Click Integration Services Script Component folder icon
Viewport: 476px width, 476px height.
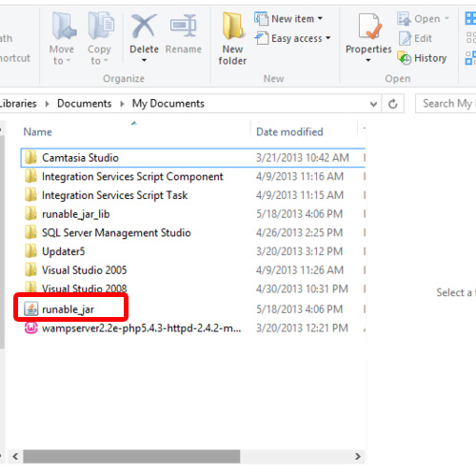coord(30,176)
